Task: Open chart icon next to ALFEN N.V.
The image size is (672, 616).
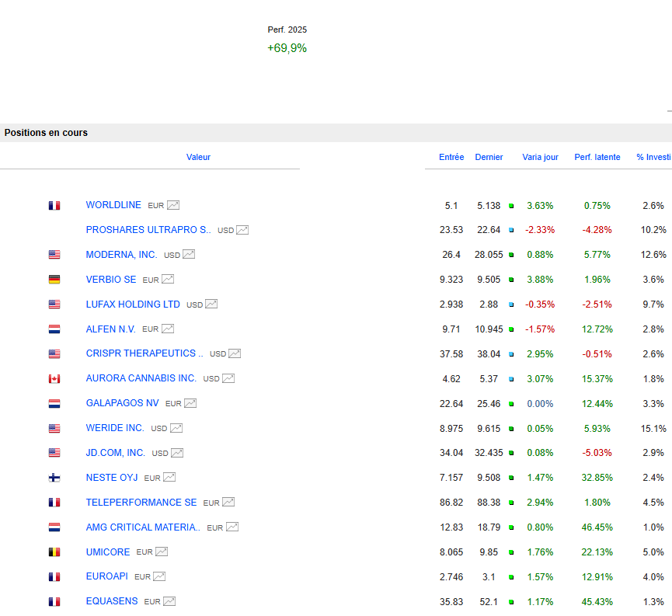Action: pos(168,329)
